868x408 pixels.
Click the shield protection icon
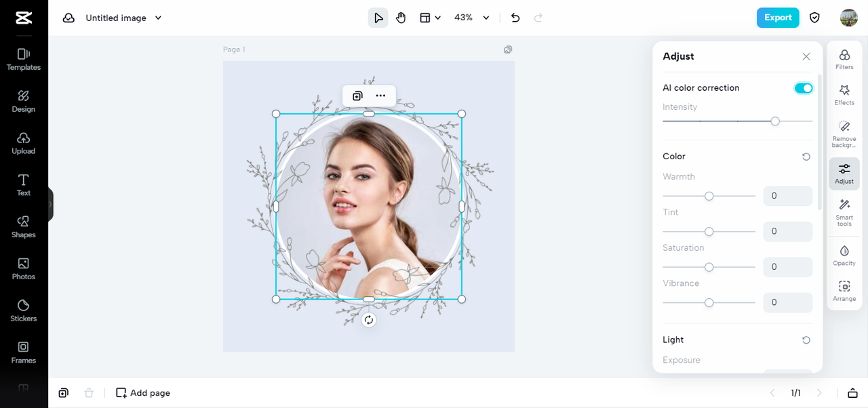click(815, 18)
